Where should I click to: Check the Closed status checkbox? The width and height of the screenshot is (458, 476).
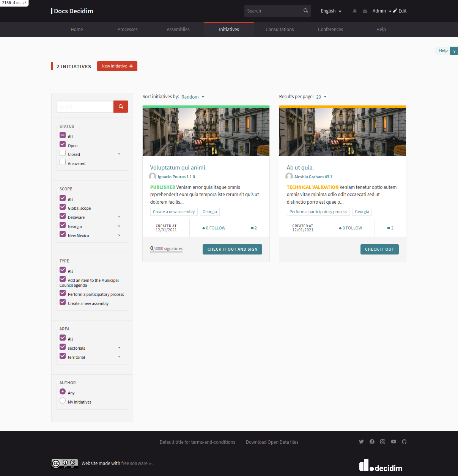(x=63, y=153)
